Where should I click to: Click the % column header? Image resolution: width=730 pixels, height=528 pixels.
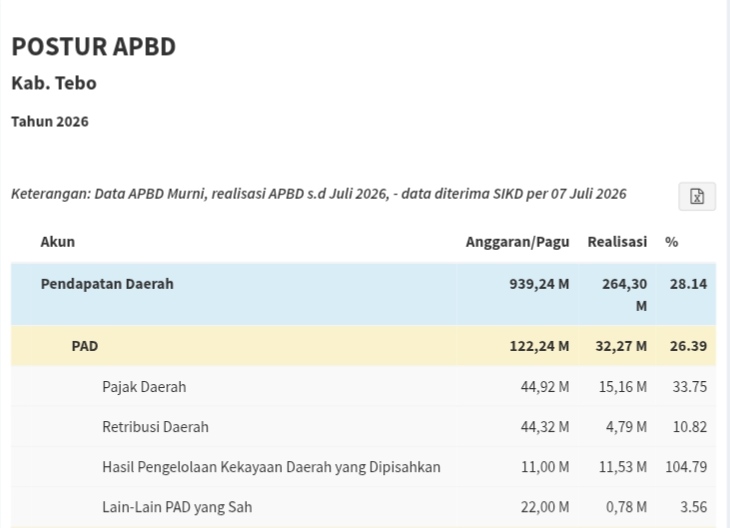[x=671, y=242]
